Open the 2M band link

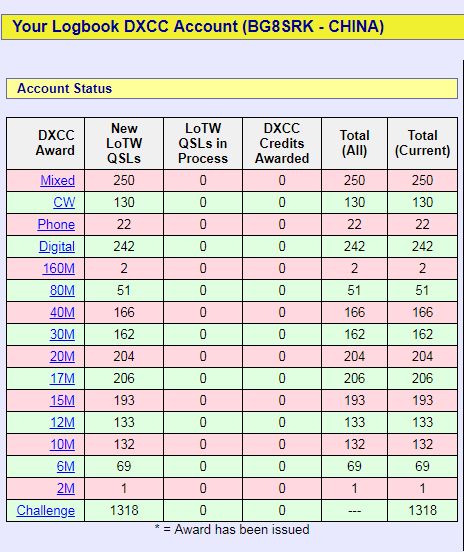click(x=66, y=489)
